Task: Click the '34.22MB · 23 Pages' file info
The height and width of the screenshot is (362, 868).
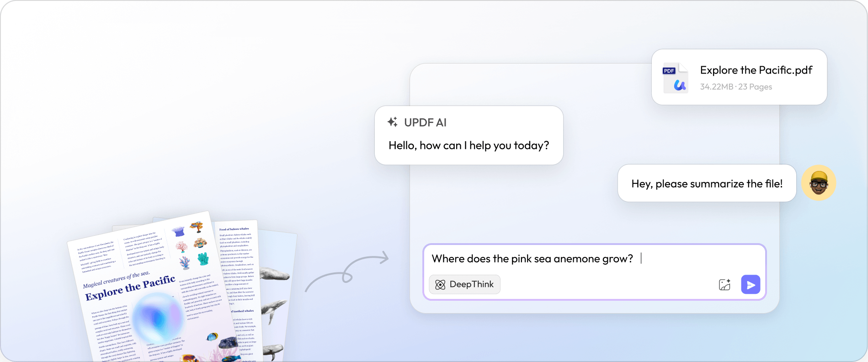Action: coord(735,87)
